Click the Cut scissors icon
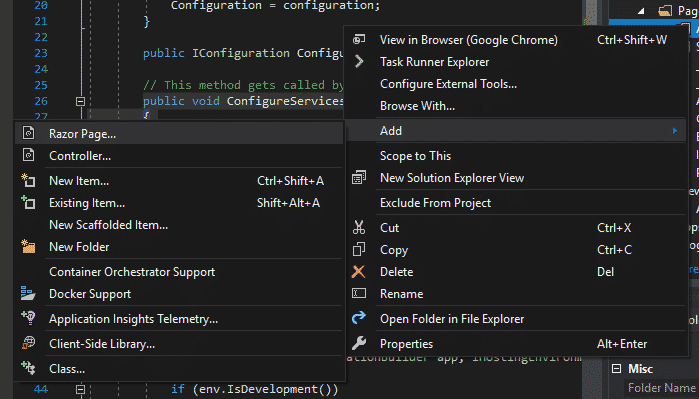This screenshot has height=399, width=699. 359,227
